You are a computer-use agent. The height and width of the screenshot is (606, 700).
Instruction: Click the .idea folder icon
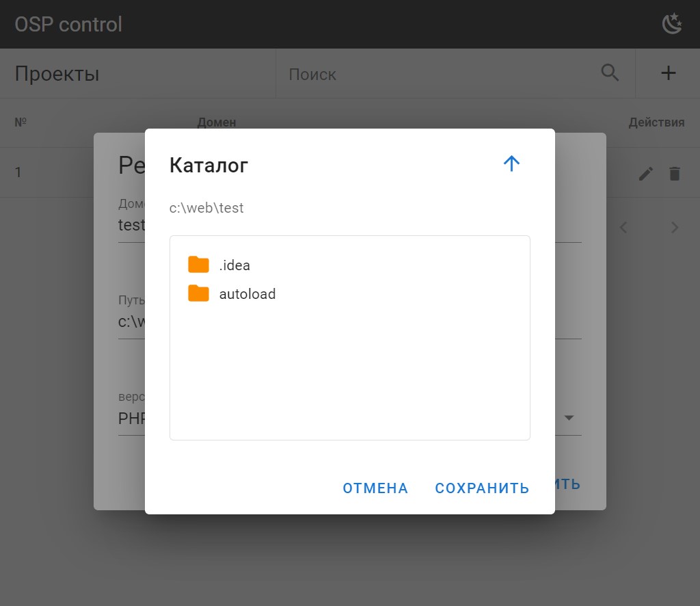pyautogui.click(x=198, y=265)
